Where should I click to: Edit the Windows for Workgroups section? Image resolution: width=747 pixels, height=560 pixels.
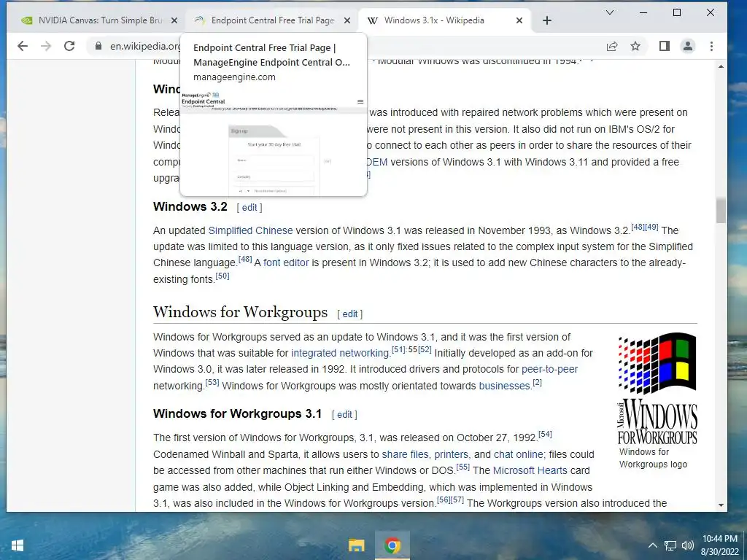[x=349, y=314]
